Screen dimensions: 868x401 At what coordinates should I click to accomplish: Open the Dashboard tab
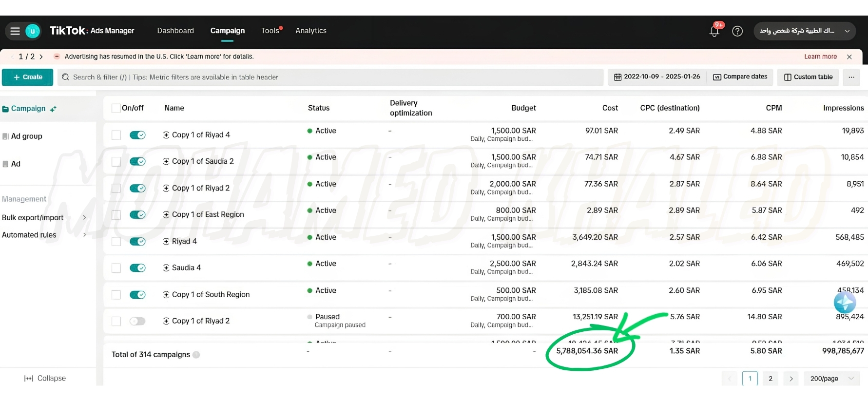pos(175,31)
